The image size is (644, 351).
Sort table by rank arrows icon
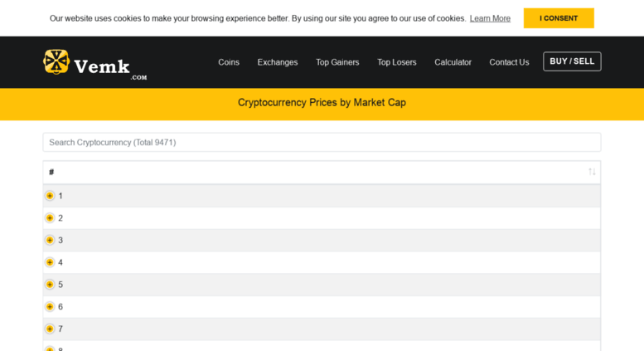point(592,172)
